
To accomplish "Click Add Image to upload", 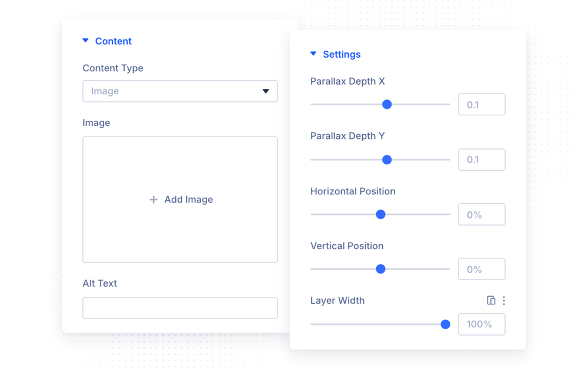I will [x=180, y=200].
